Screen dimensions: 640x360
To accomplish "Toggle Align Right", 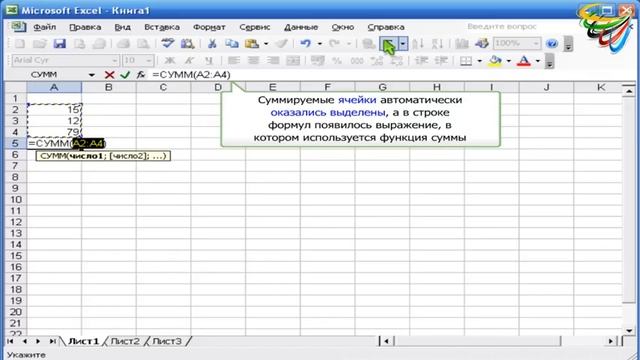I will (x=273, y=61).
